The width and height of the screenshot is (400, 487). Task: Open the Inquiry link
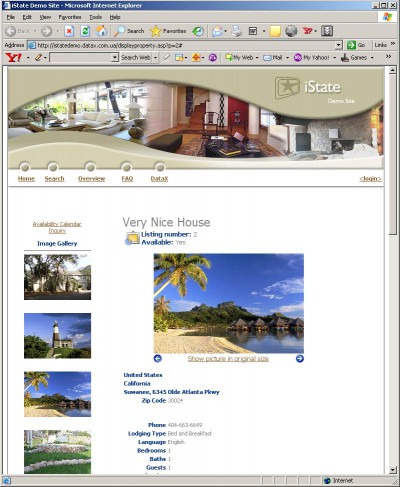pos(57,231)
